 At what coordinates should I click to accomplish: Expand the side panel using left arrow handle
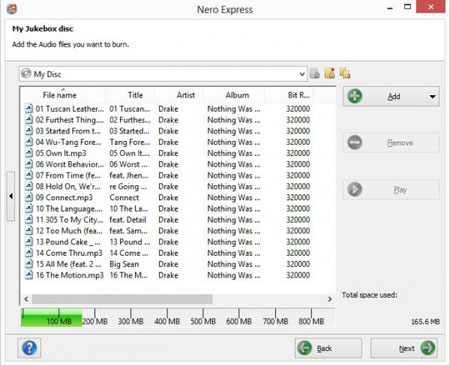point(11,196)
